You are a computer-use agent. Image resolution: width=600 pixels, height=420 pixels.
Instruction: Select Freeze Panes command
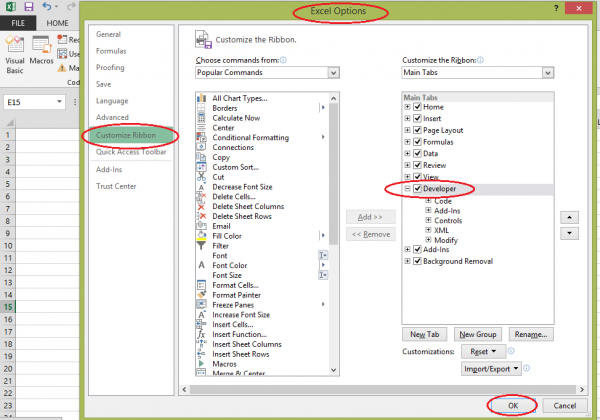[233, 305]
